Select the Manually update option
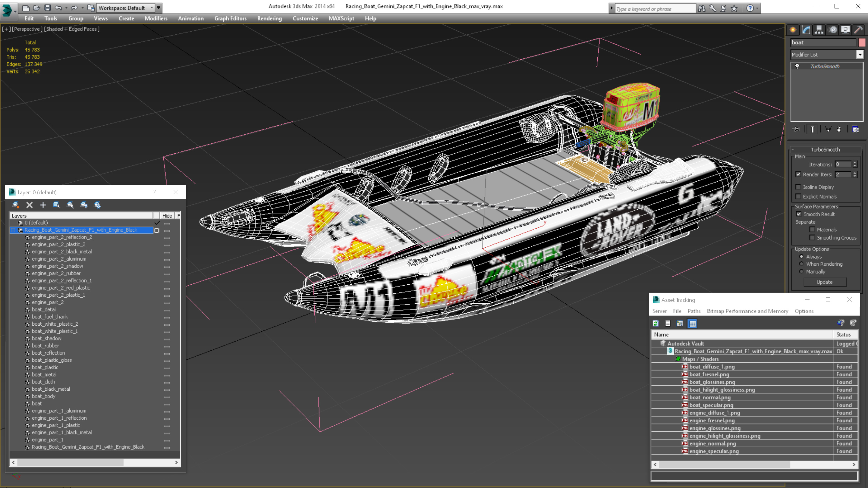This screenshot has width=868, height=488. [802, 271]
